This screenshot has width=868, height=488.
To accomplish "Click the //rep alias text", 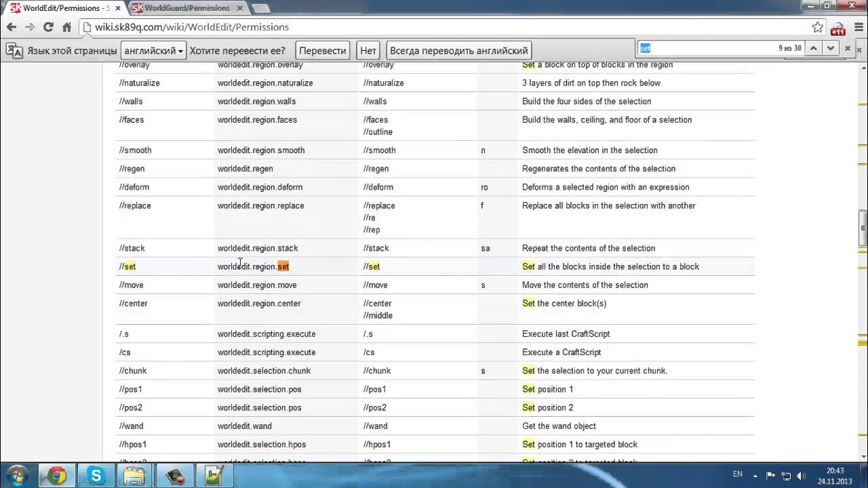I will 372,230.
